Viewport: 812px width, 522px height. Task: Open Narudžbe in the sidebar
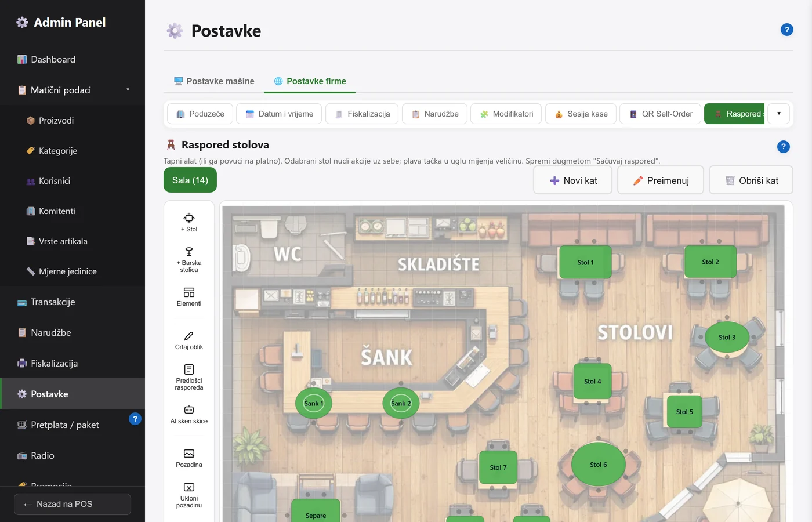click(72, 333)
